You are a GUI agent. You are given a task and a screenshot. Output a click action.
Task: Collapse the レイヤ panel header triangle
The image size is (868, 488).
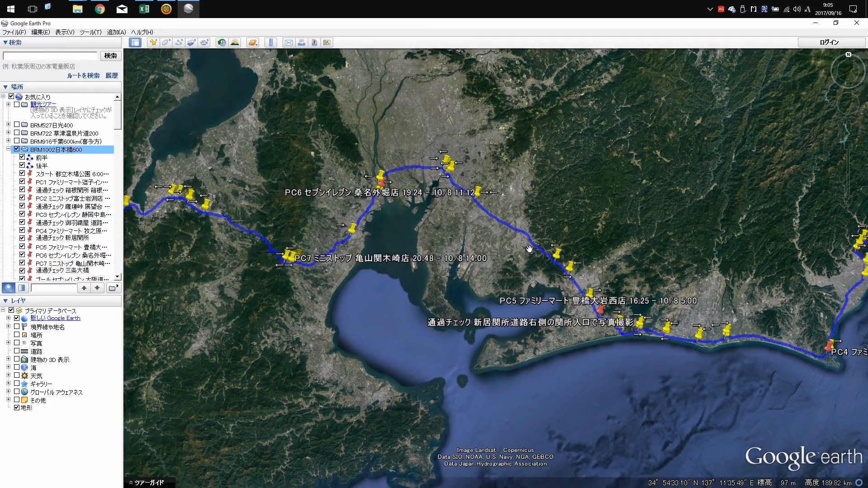pyautogui.click(x=5, y=300)
